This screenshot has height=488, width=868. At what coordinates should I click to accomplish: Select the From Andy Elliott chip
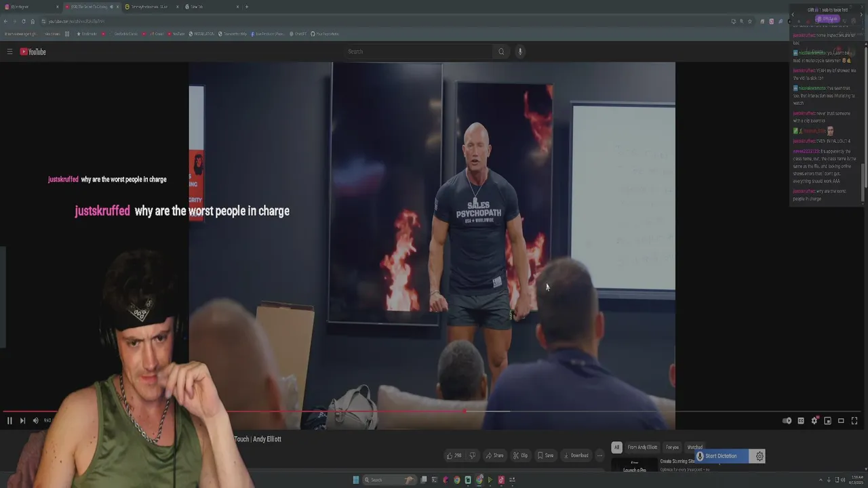(642, 447)
